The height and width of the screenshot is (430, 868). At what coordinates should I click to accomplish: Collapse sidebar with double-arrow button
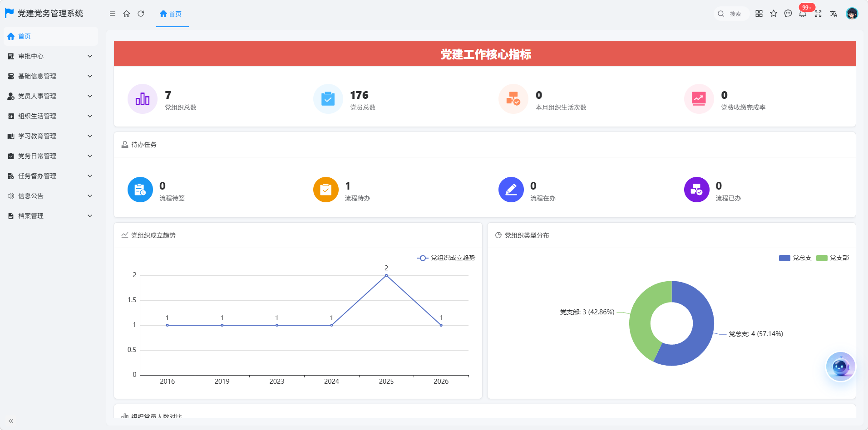click(11, 421)
